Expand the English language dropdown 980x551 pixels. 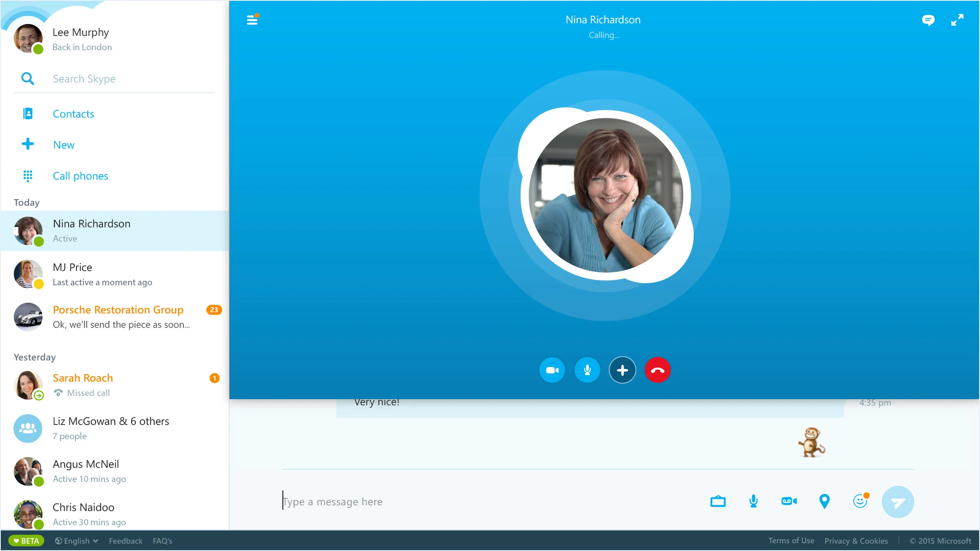(x=77, y=541)
